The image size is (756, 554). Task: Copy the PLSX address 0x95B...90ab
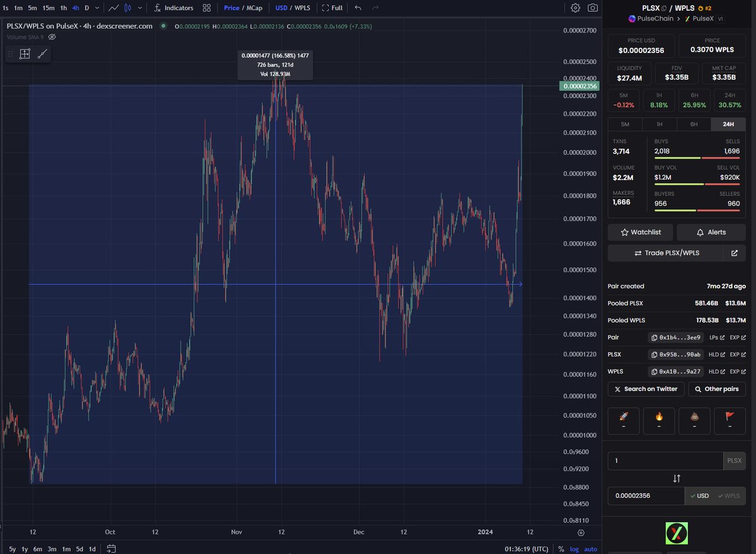pos(675,355)
